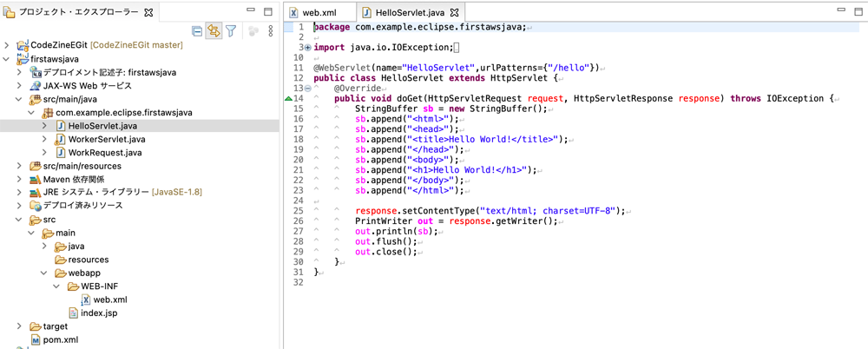Click the package icon for com.example.eclipse.firstawsjava

pyautogui.click(x=48, y=113)
